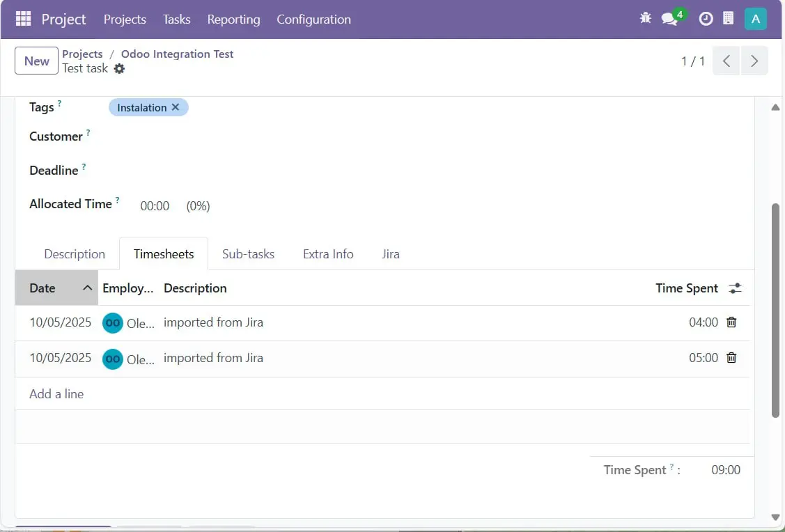Open the task actions gear icon
Image resolution: width=785 pixels, height=532 pixels.
point(119,68)
